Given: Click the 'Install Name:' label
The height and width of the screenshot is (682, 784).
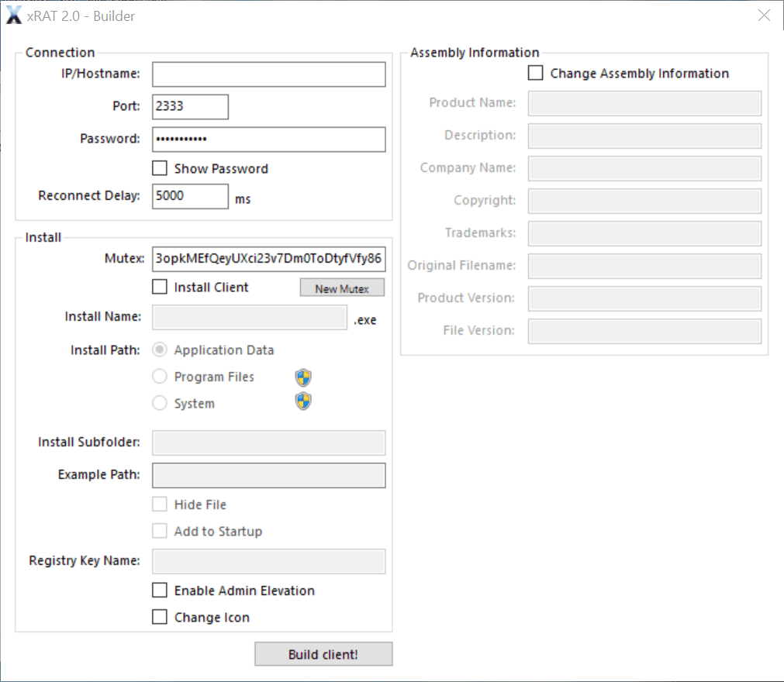Looking at the screenshot, I should point(102,316).
